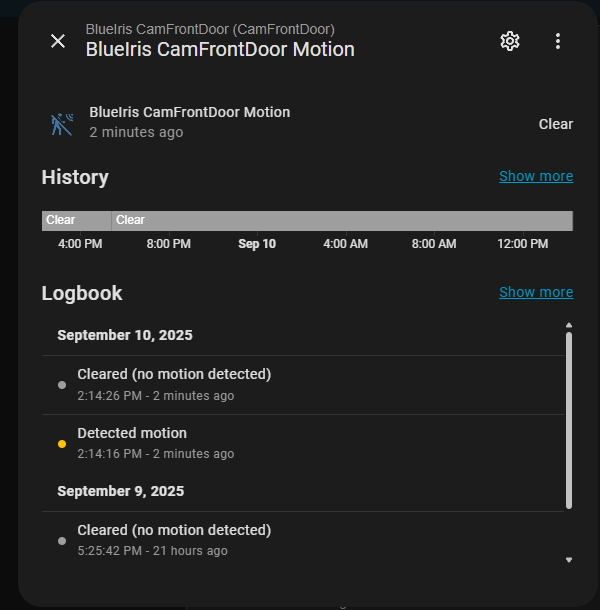Click the gray dot beside 2:14:26 PM entry
600x610 pixels.
click(62, 385)
